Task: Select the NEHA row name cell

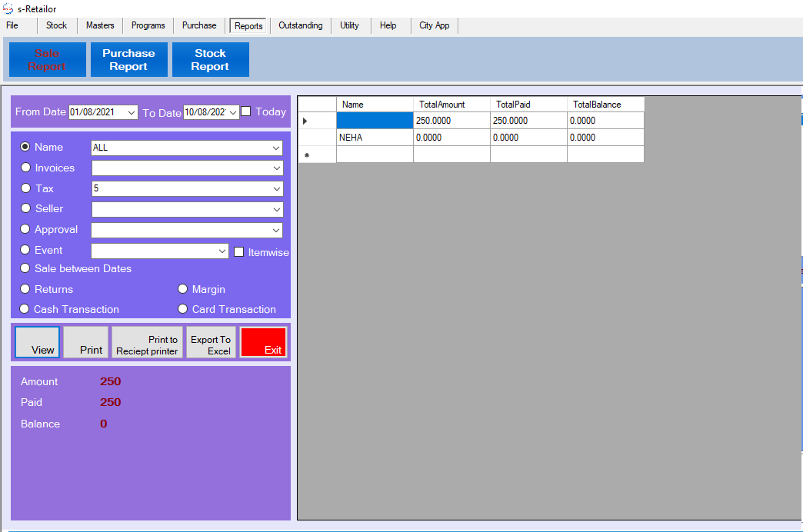Action: coord(375,138)
